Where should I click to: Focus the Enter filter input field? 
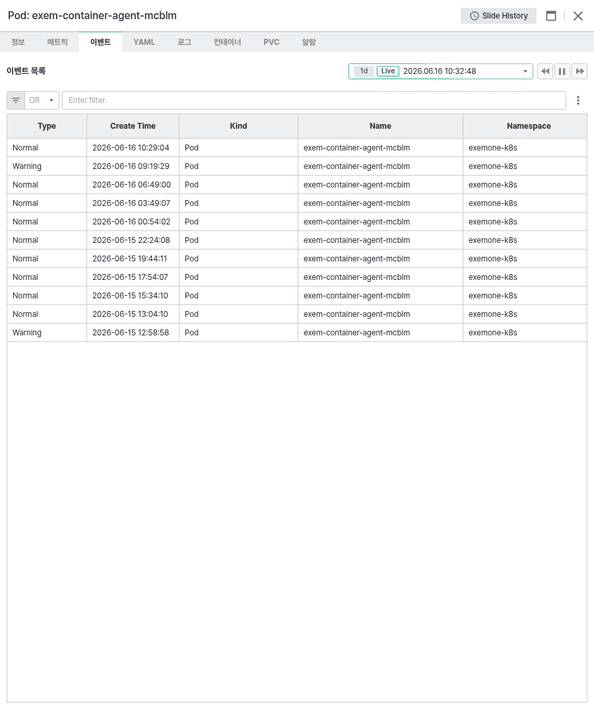pyautogui.click(x=314, y=100)
